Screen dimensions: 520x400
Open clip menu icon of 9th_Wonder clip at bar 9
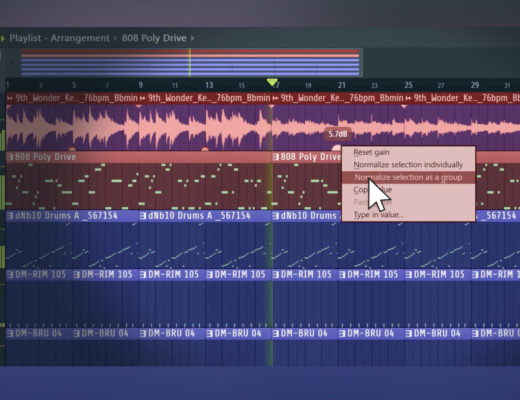(x=143, y=98)
